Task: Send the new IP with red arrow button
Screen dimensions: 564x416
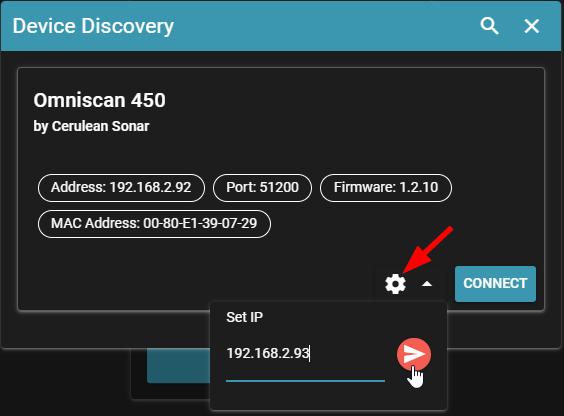Action: [x=414, y=354]
